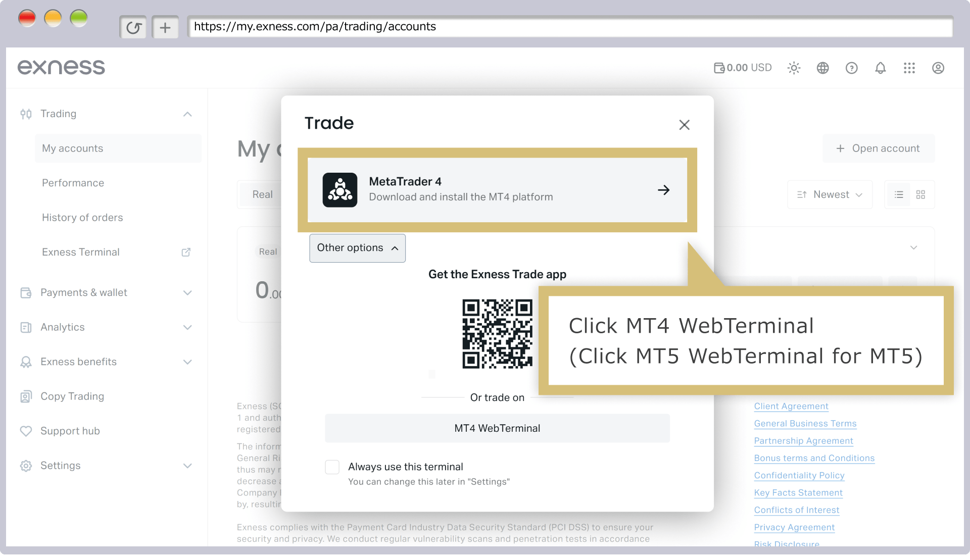970x560 pixels.
Task: Expand the Settings chevron
Action: (187, 466)
